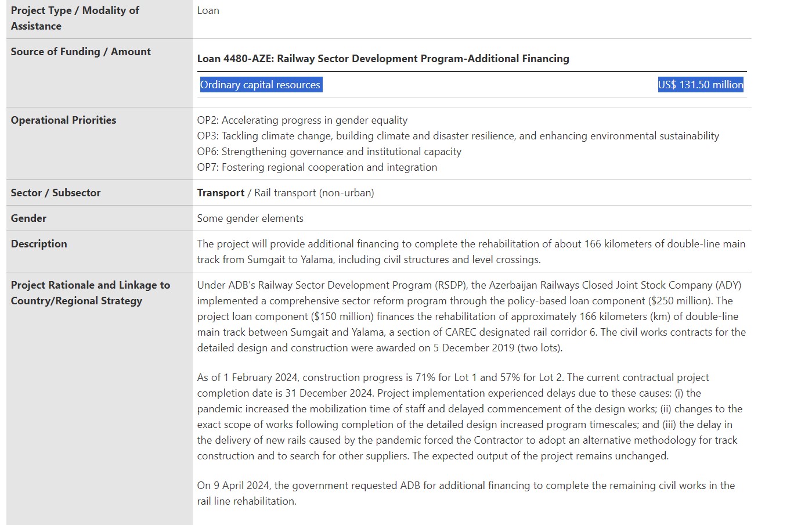Image resolution: width=812 pixels, height=525 pixels.
Task: Click the Loan 4480-AZE funding heading
Action: coord(382,59)
